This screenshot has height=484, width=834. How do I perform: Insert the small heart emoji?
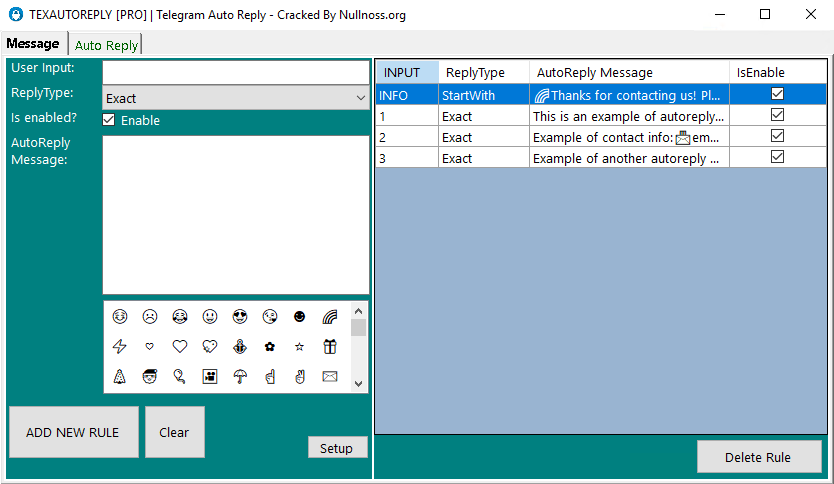(x=149, y=346)
